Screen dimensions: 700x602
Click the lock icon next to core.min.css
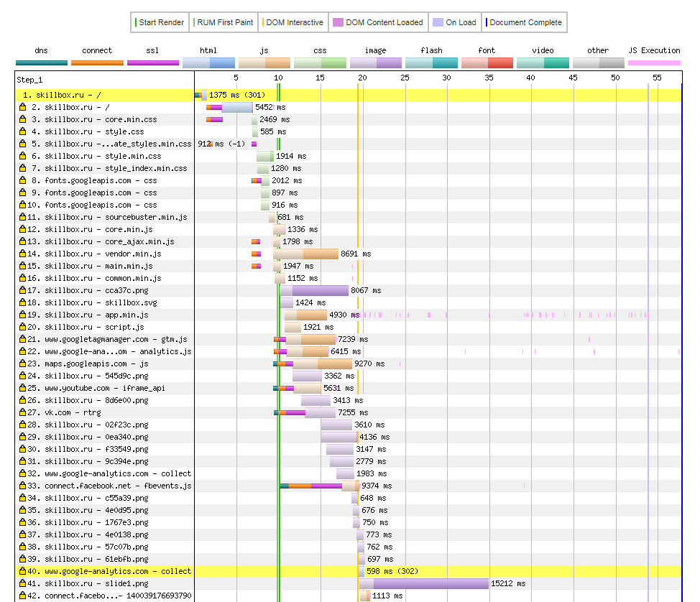[22, 119]
